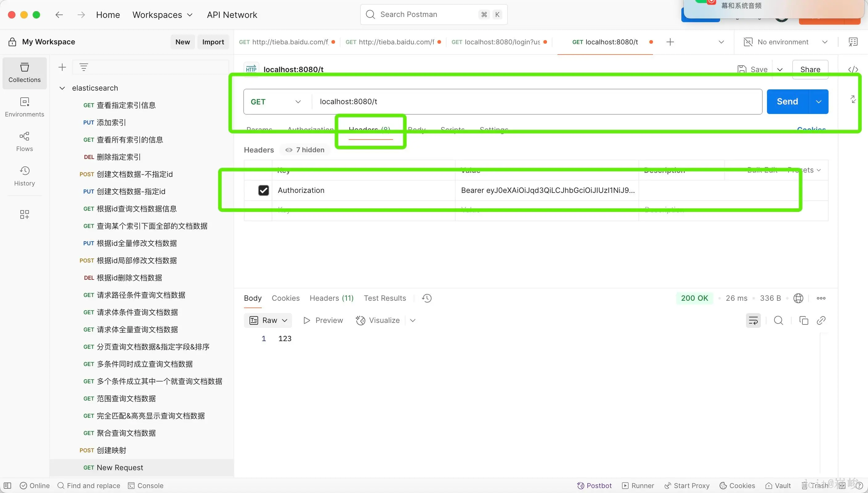Open the GET method dropdown
Image resolution: width=868 pixels, height=493 pixels.
click(x=276, y=102)
